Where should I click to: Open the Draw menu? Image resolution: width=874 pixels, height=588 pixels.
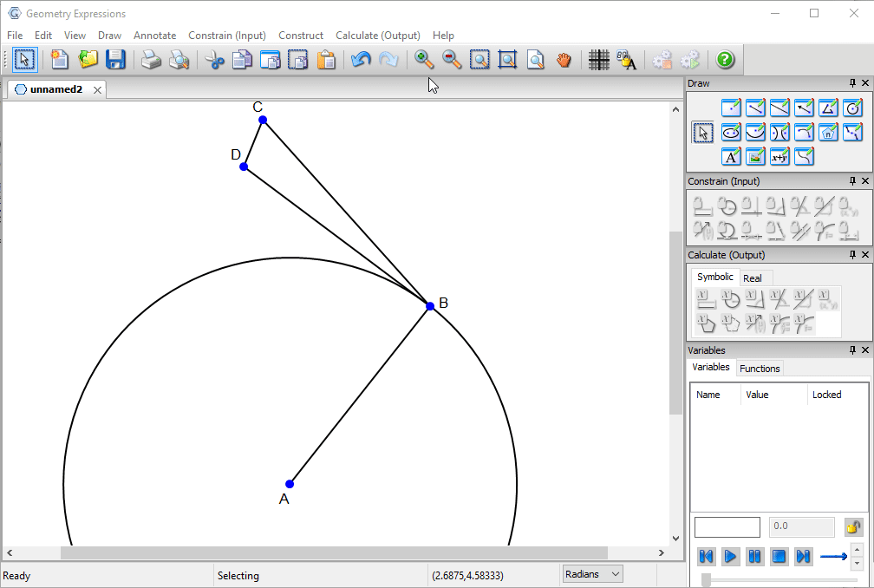pyautogui.click(x=109, y=35)
